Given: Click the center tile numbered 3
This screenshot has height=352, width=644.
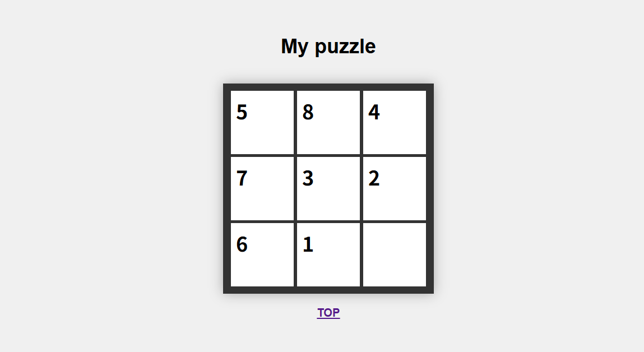Looking at the screenshot, I should 328,188.
